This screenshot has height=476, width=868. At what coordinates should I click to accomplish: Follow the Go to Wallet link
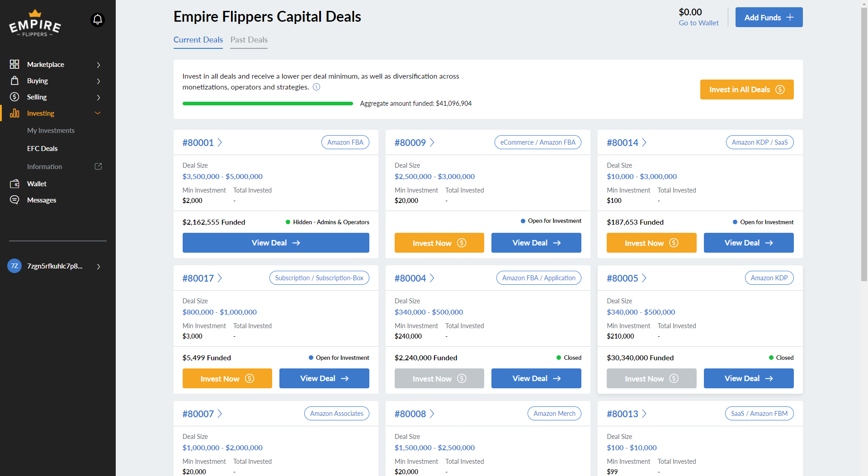698,23
